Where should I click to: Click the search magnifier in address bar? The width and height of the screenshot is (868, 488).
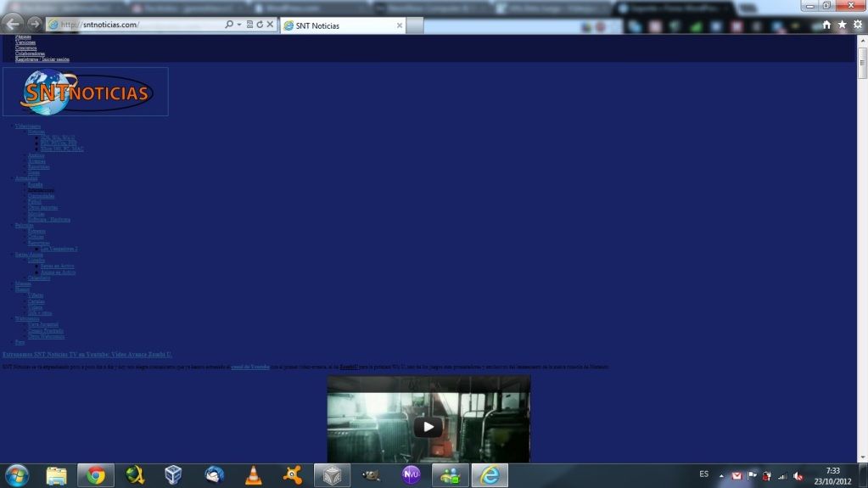click(229, 25)
